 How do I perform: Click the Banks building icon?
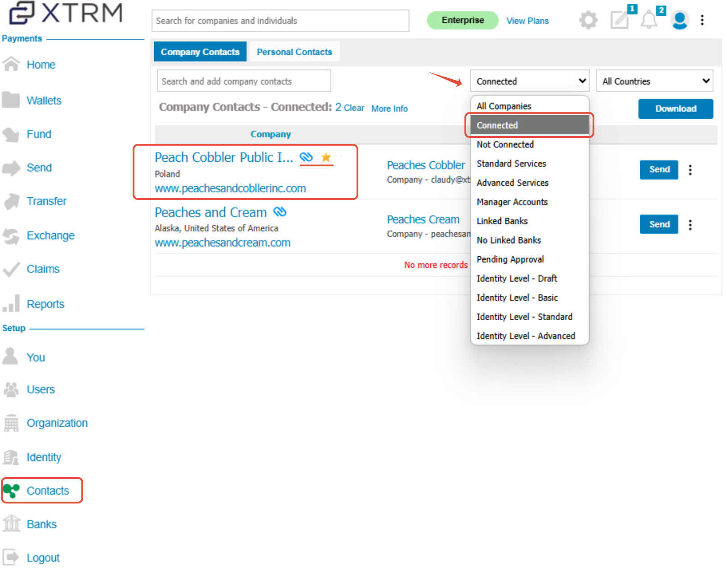(12, 524)
